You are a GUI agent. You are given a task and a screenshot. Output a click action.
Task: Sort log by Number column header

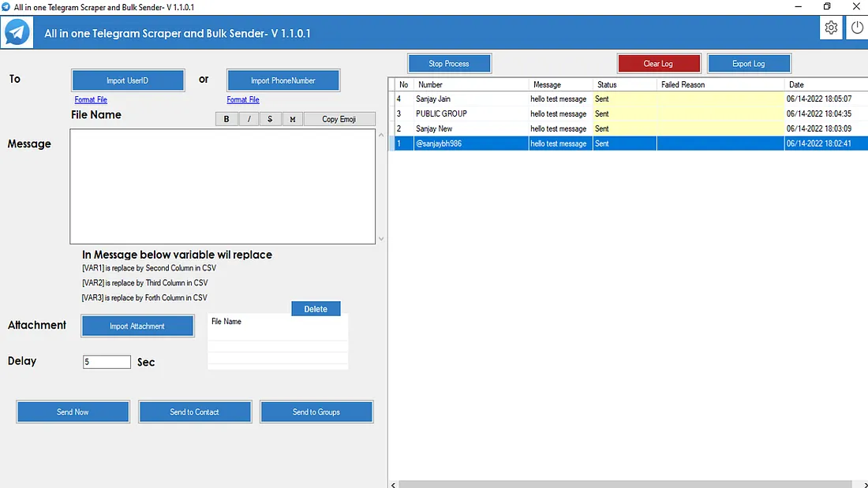(471, 84)
